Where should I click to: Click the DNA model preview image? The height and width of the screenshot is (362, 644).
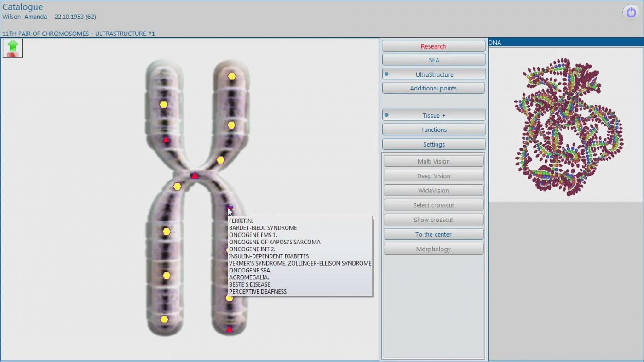[565, 124]
